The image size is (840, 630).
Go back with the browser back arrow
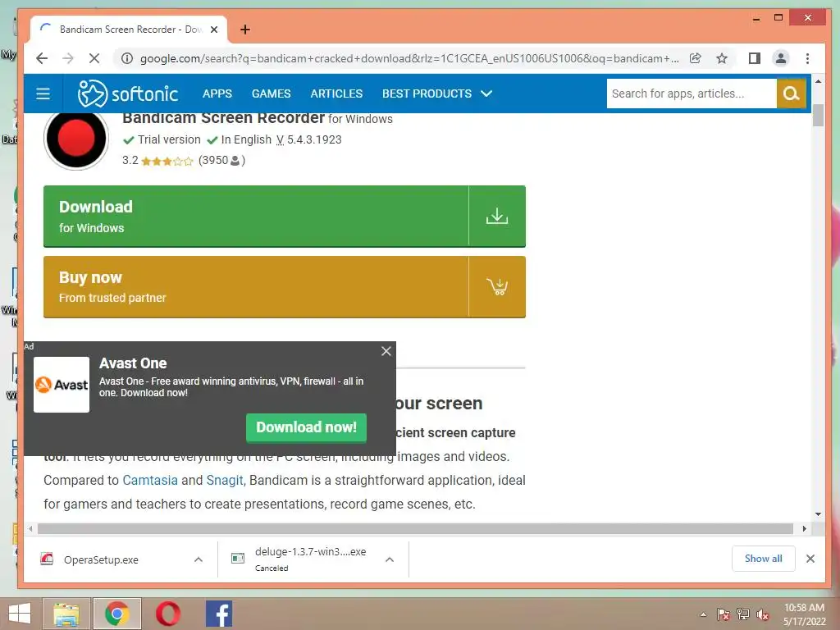[x=42, y=58]
